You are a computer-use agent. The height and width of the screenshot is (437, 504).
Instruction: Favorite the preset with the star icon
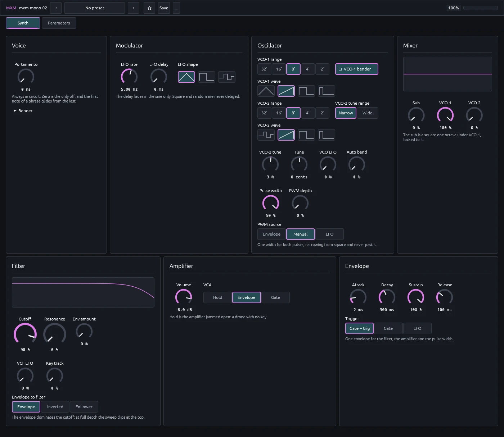149,8
